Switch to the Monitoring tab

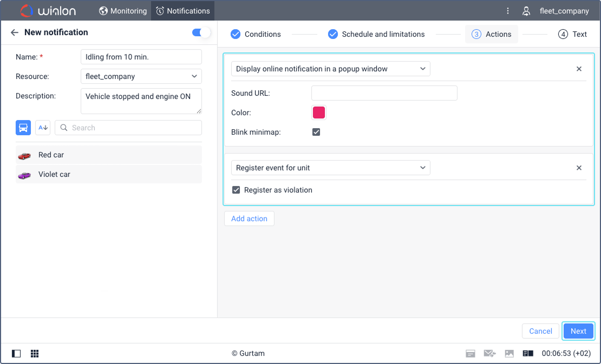[123, 11]
